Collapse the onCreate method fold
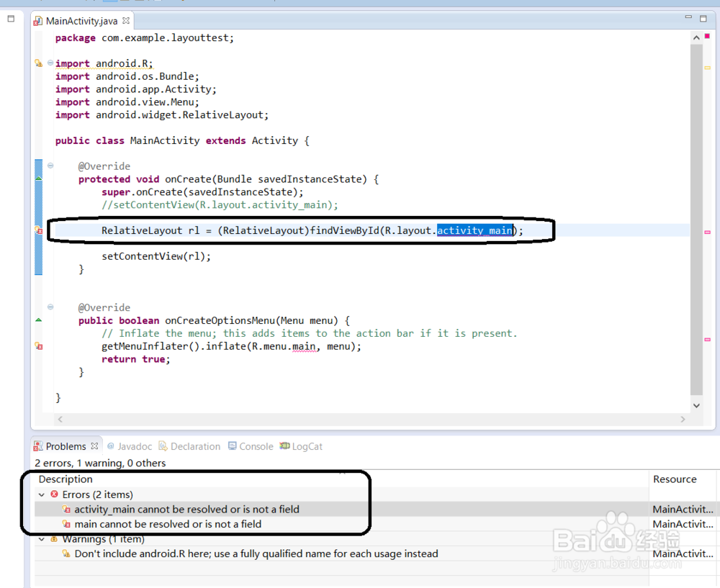Image resolution: width=720 pixels, height=588 pixels. point(50,166)
